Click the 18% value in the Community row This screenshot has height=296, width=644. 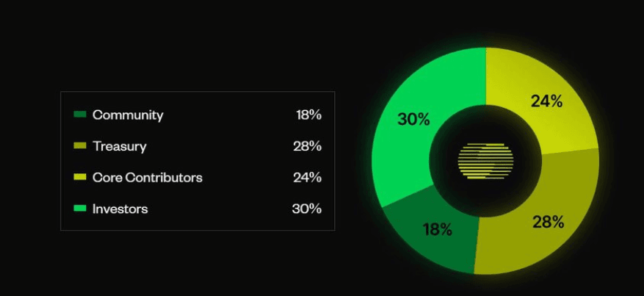click(309, 115)
